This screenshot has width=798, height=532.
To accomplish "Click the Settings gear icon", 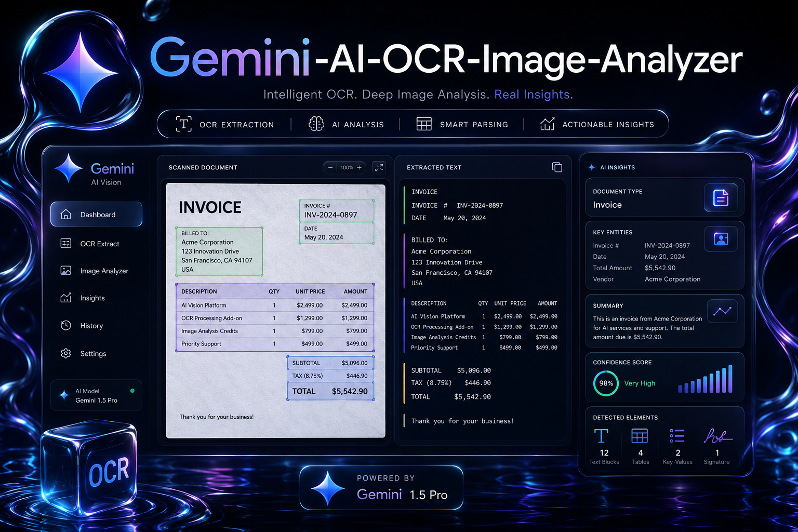I will (x=66, y=353).
